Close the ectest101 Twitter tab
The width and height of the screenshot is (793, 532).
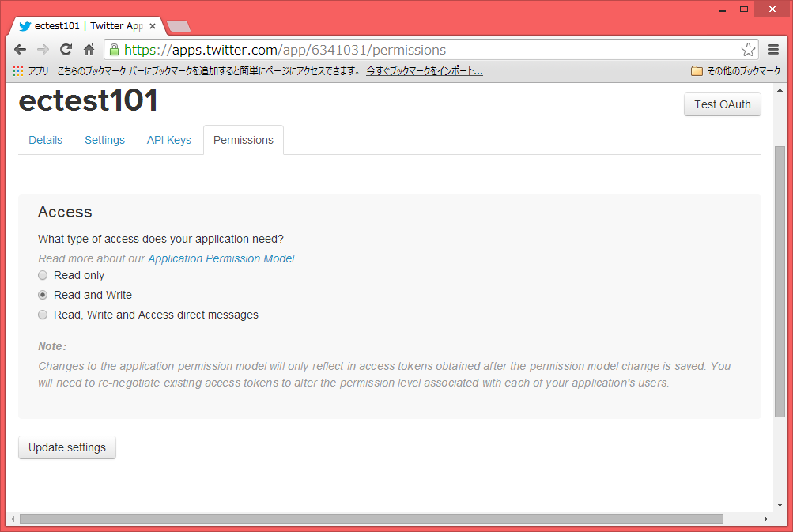point(153,26)
